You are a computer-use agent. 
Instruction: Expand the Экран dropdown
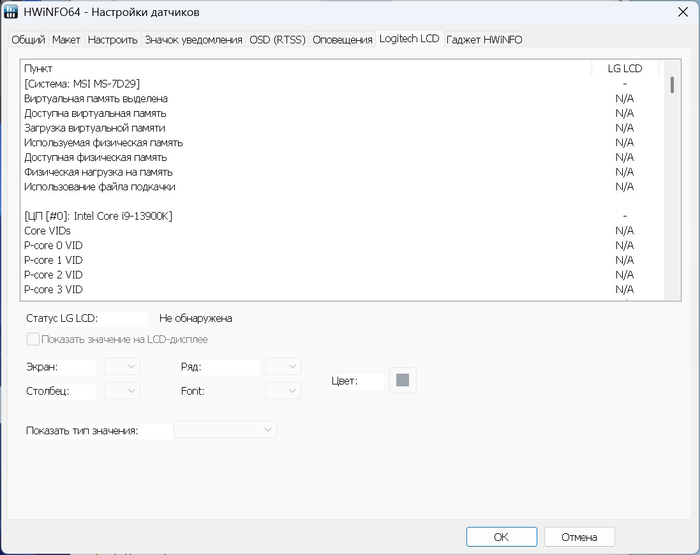click(x=122, y=367)
